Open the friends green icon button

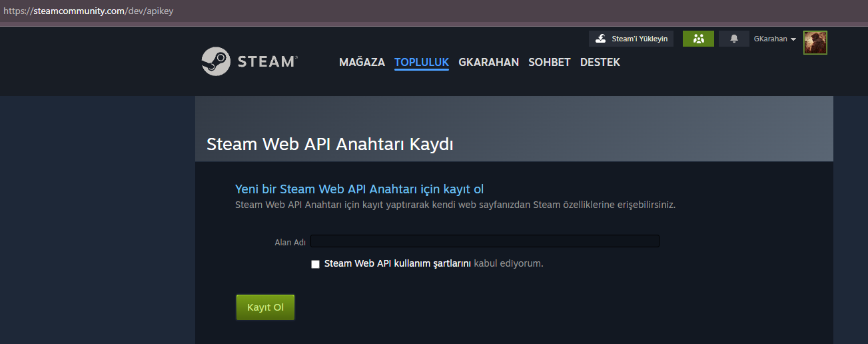coord(698,39)
